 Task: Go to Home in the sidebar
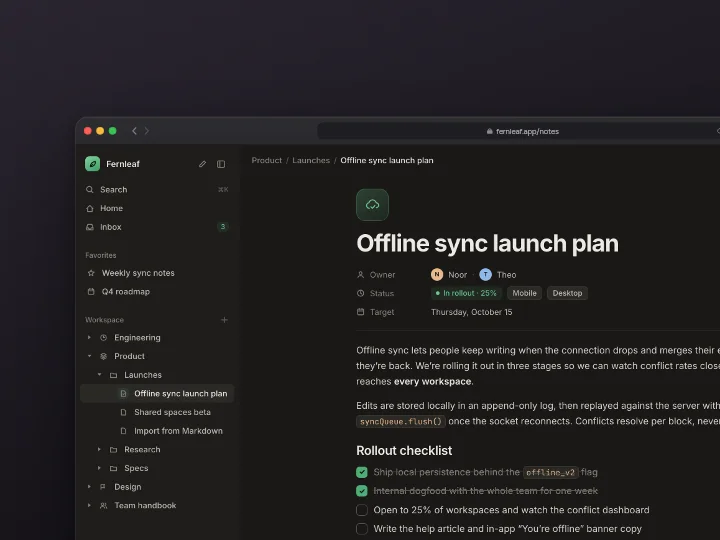157,208
